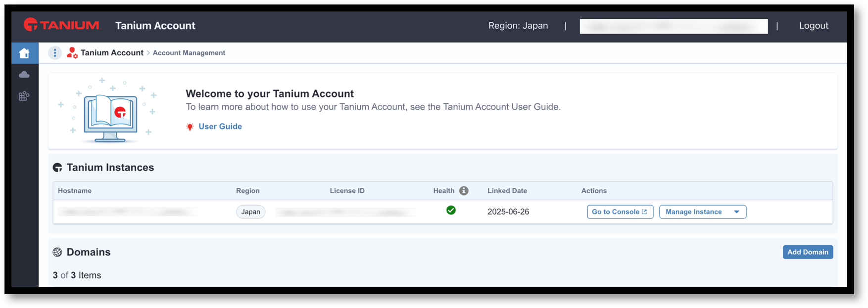Click the Tanium Account breadcrumb
The width and height of the screenshot is (868, 308).
(x=112, y=52)
